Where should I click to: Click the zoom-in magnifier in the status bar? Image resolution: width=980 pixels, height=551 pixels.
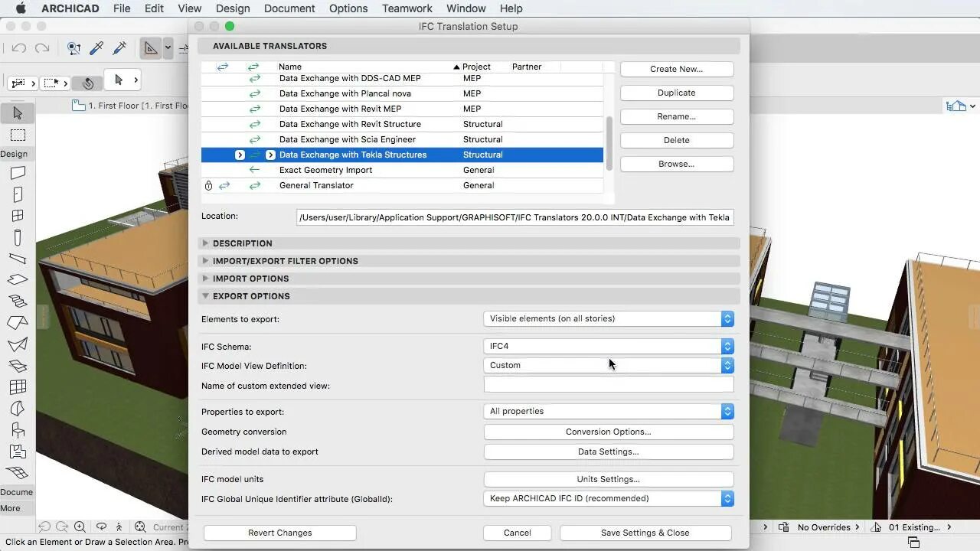[x=80, y=527]
